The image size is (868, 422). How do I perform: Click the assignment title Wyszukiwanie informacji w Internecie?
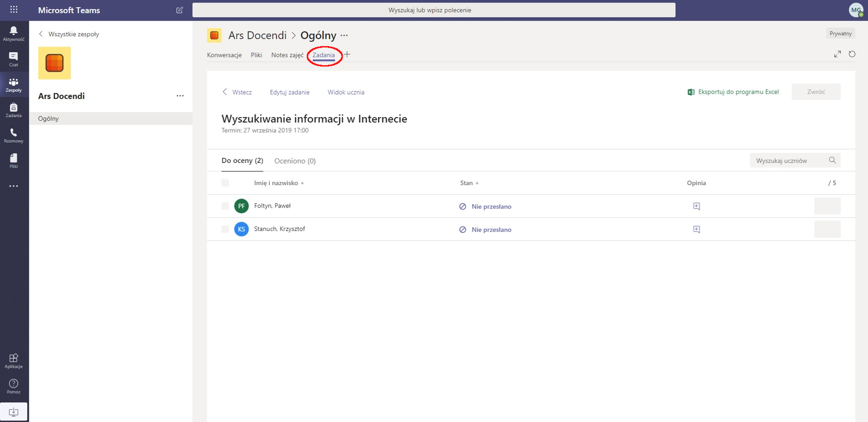[314, 119]
